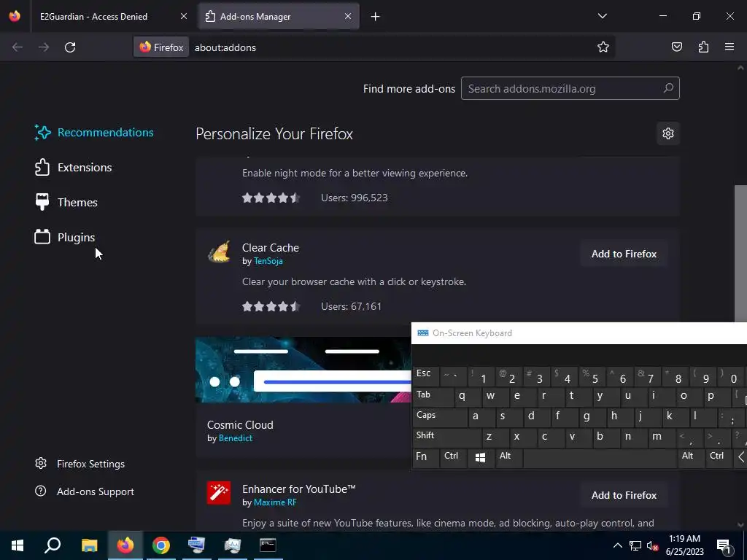This screenshot has width=747, height=560.
Task: Click Clear Cache star rating
Action: pyautogui.click(x=271, y=306)
